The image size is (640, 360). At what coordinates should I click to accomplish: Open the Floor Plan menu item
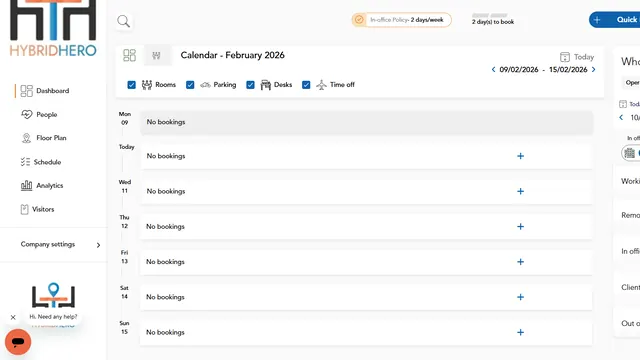[51, 138]
